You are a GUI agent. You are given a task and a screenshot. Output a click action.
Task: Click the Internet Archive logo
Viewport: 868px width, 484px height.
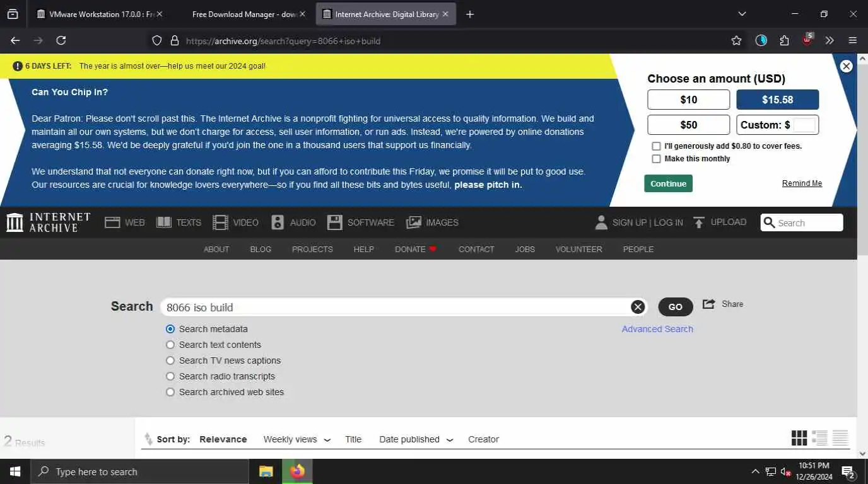(x=49, y=222)
